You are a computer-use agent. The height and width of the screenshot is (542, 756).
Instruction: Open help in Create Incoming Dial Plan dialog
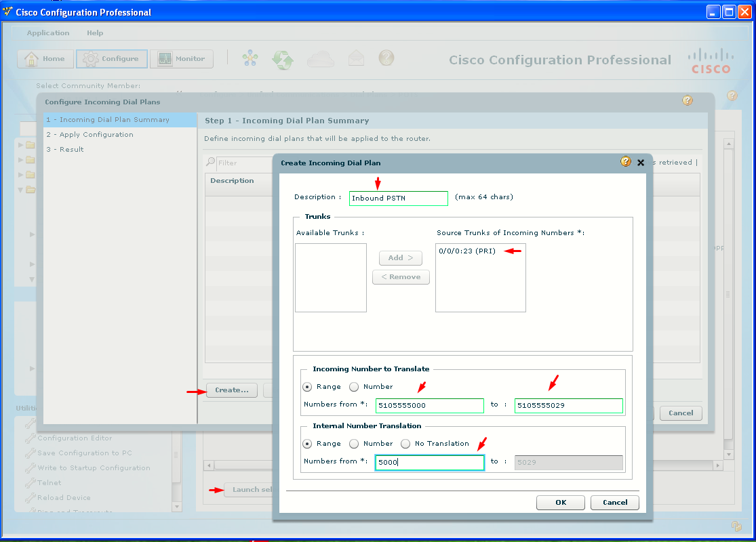click(x=625, y=162)
